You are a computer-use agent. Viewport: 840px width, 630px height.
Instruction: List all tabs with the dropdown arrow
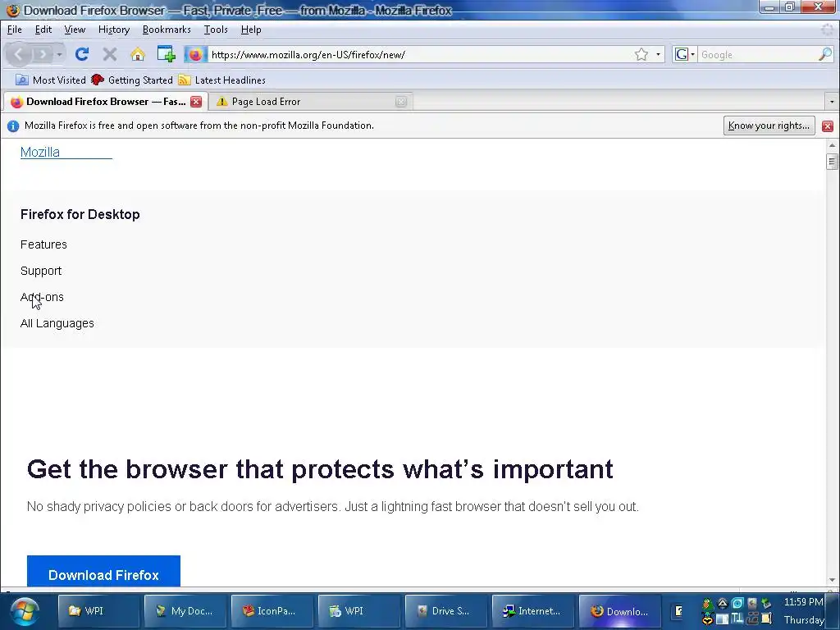pos(832,101)
